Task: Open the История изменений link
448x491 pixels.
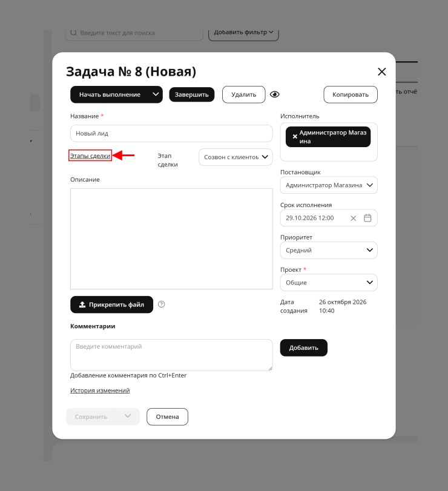Action: click(100, 390)
